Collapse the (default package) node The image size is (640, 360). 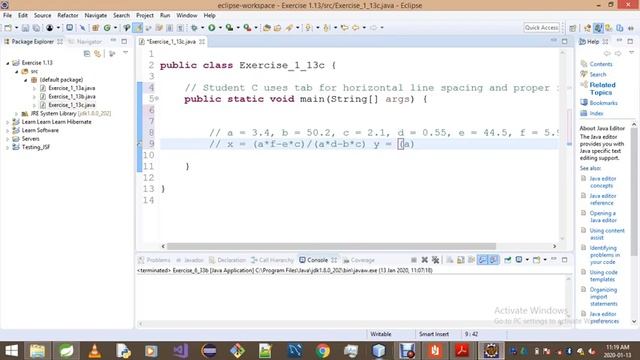point(25,80)
